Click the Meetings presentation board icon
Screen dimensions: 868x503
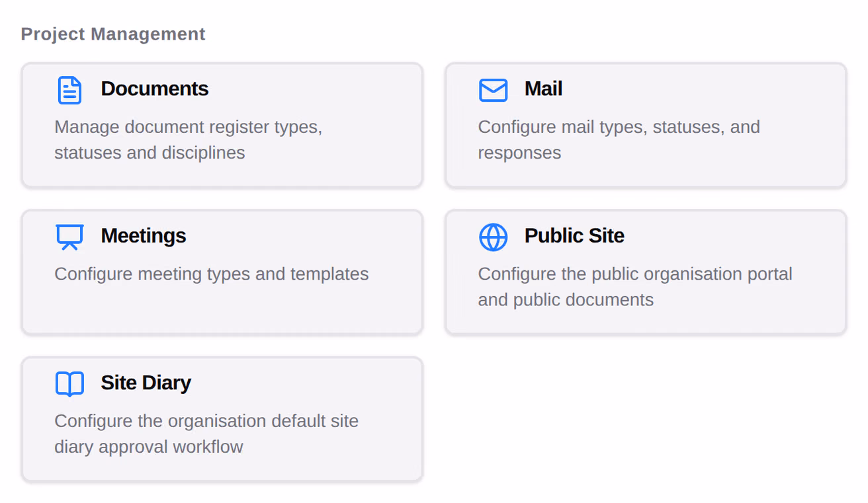[69, 237]
